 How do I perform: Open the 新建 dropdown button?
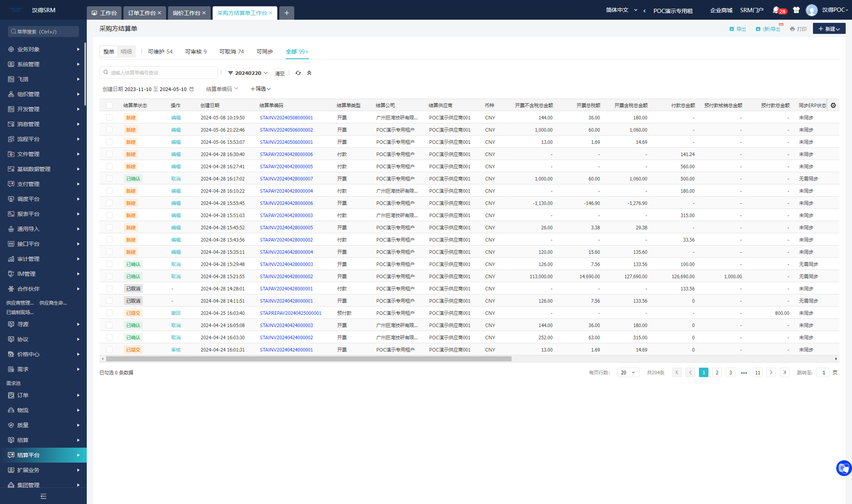click(829, 29)
